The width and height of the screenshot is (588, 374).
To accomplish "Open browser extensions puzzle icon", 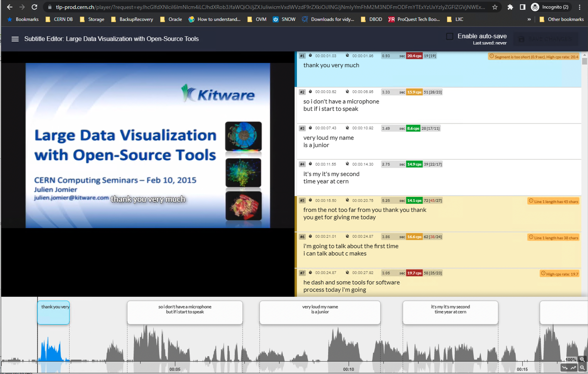I will tap(510, 7).
